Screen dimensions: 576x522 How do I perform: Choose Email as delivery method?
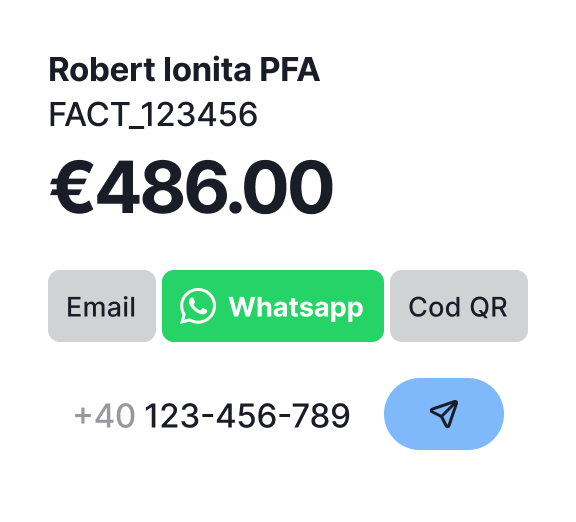coord(102,306)
